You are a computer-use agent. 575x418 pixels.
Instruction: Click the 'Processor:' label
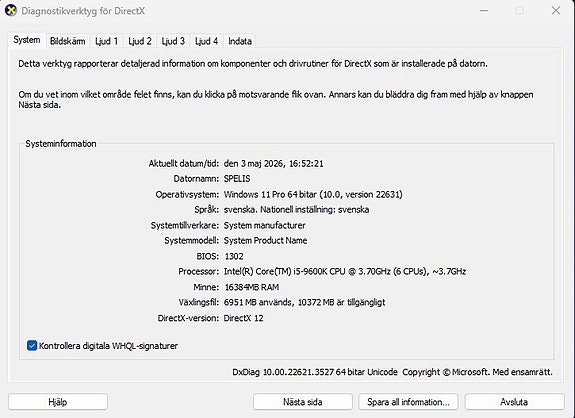(198, 271)
